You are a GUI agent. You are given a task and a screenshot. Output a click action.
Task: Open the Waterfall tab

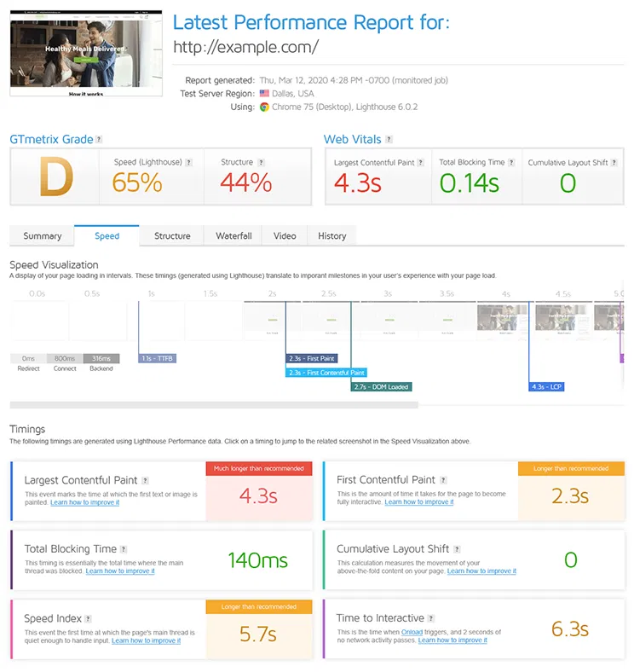[x=233, y=236]
